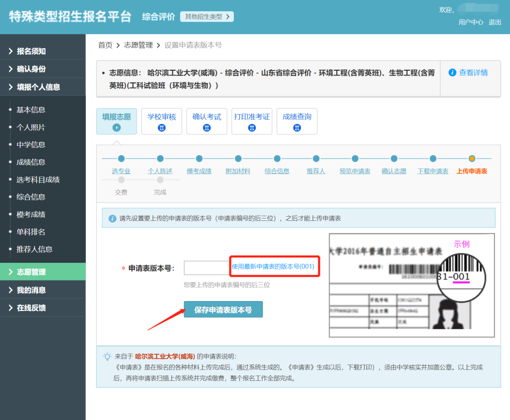The height and width of the screenshot is (420, 510).
Task: Expand the 在线反馈 sidebar section
Action: coord(42,308)
